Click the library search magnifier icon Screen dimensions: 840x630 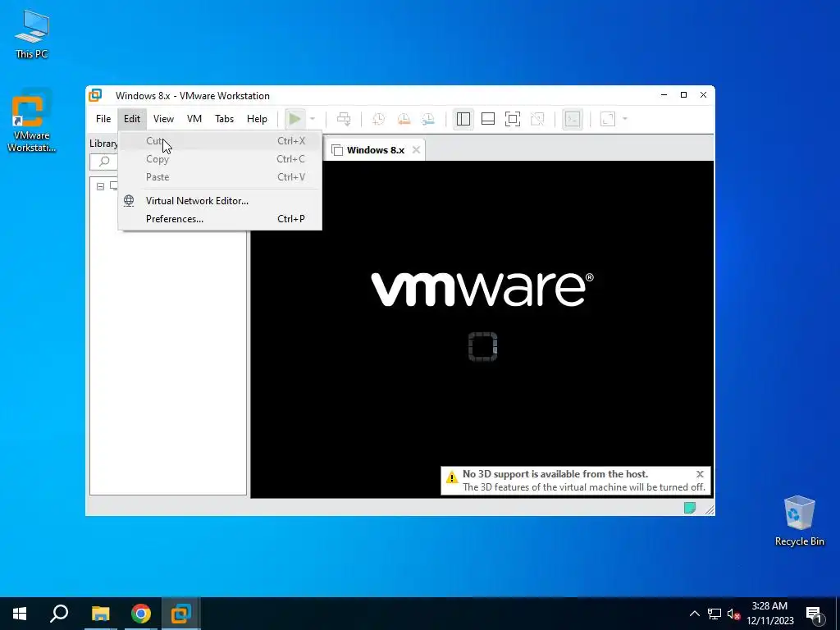pyautogui.click(x=104, y=162)
